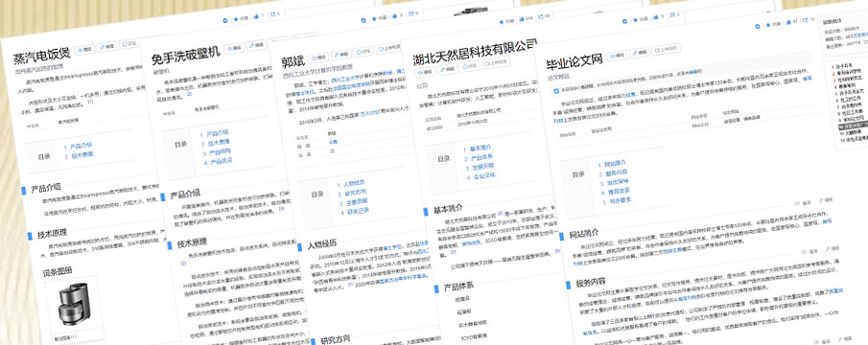Click the thumbs-up icon showing 44 likes
Image resolution: width=868 pixels, height=345 pixels.
click(x=787, y=21)
